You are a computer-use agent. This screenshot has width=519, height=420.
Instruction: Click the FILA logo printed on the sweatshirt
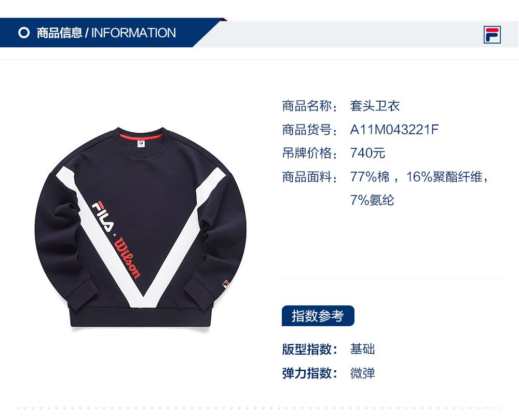[102, 216]
